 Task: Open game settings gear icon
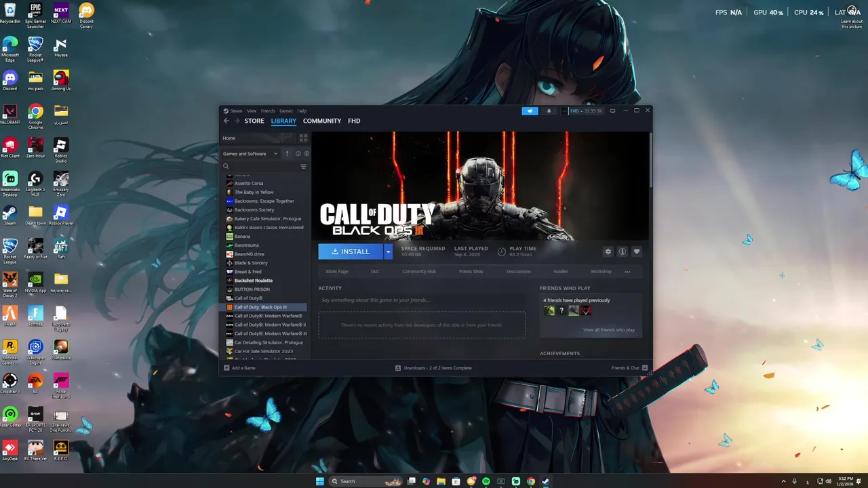point(608,251)
